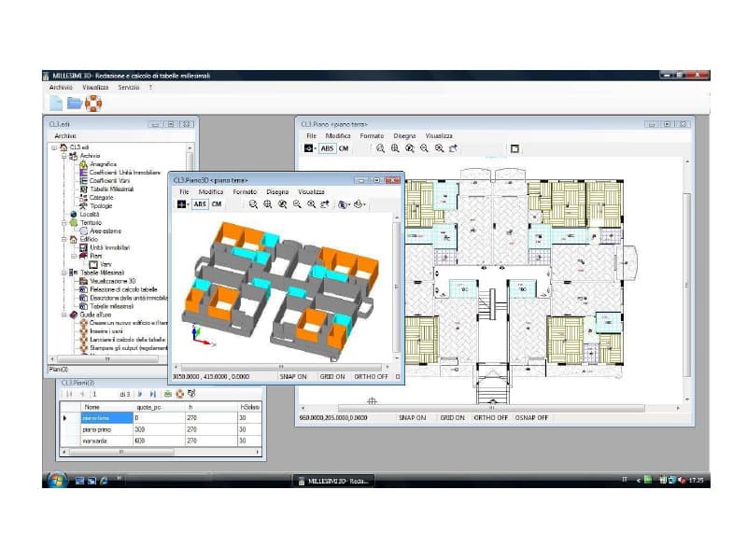Click Piano3D vertical scrollbar
The image size is (747, 560).
click(x=396, y=287)
